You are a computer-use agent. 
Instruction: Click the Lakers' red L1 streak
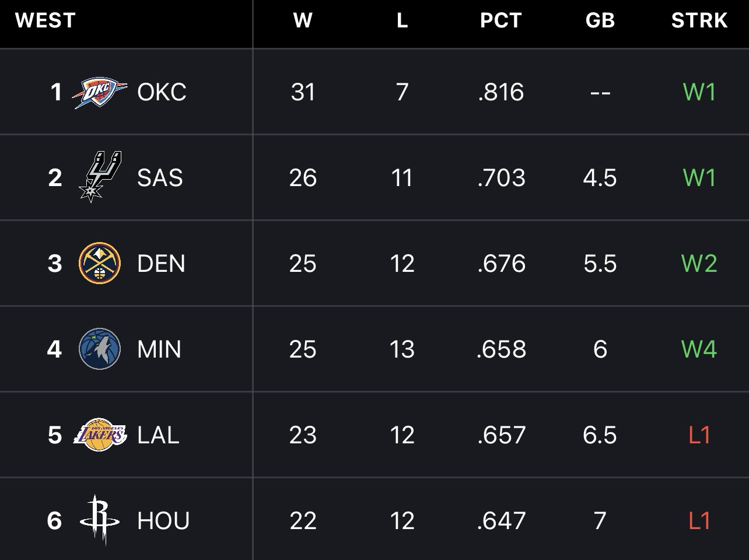tap(699, 435)
